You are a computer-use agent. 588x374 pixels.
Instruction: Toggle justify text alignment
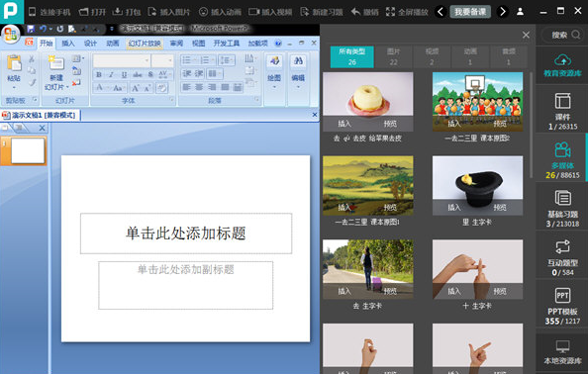click(x=225, y=87)
